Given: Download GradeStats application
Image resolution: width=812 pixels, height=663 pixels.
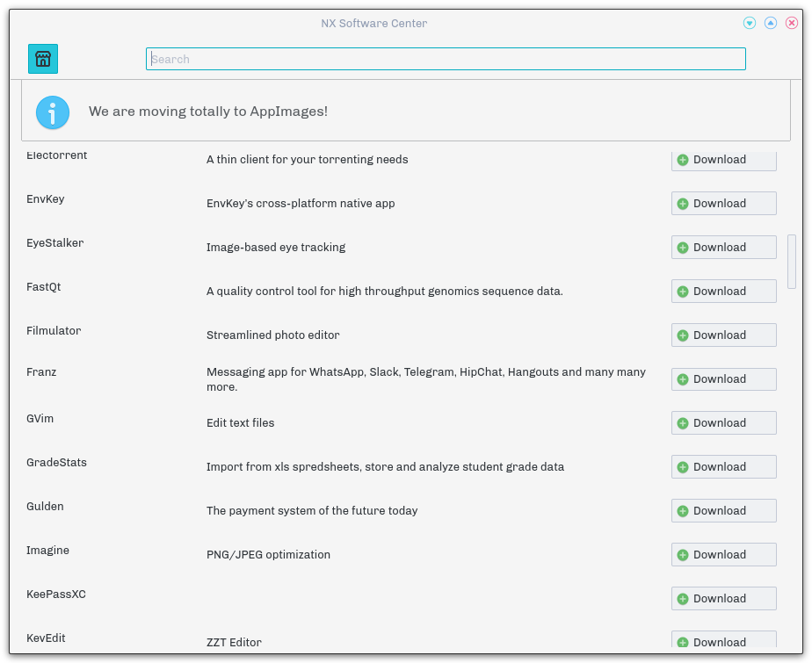Looking at the screenshot, I should coord(723,467).
